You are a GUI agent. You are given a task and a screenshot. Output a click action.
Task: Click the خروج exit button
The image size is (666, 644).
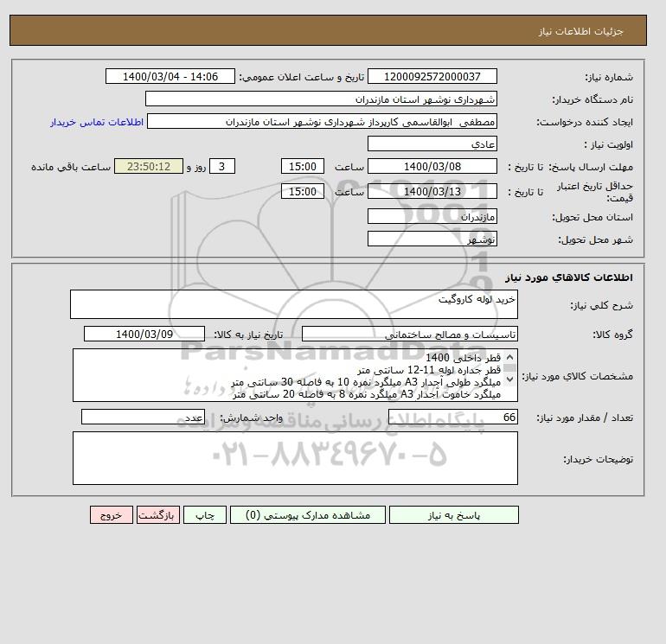(112, 515)
